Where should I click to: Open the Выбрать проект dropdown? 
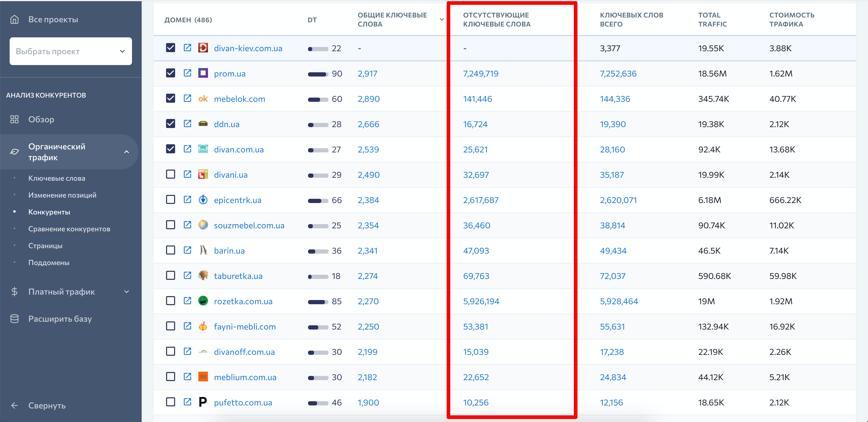tap(71, 51)
